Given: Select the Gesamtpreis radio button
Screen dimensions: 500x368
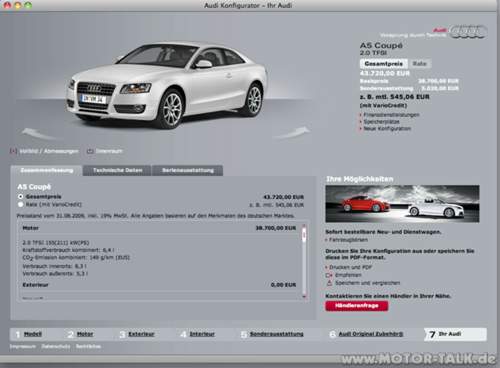Looking at the screenshot, I should (21, 197).
